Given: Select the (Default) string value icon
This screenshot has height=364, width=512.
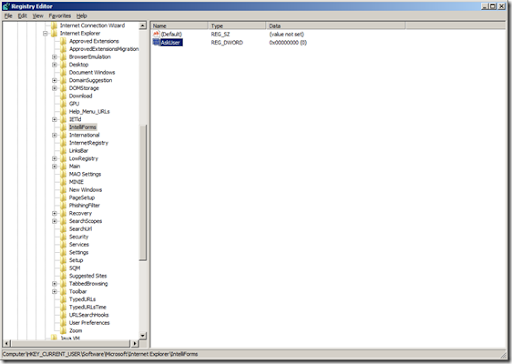Looking at the screenshot, I should [x=156, y=34].
